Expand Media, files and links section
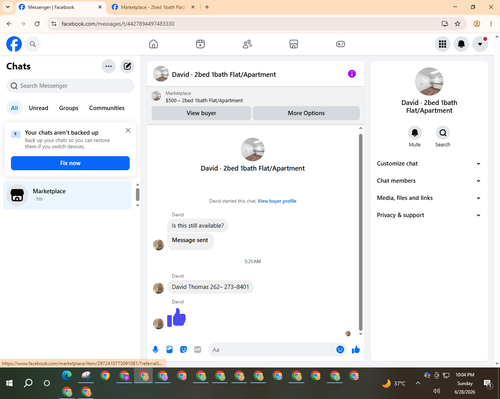The height and width of the screenshot is (399, 500). pos(429,198)
